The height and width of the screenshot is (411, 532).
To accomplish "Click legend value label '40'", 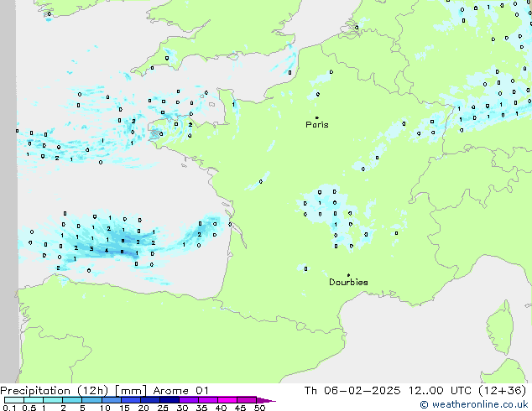I will point(221,408).
